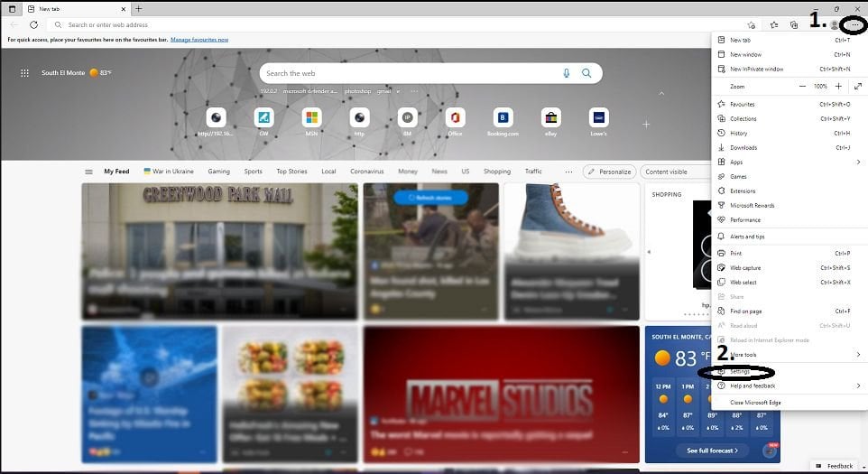This screenshot has height=474, width=868.
Task: Open the Content visible dropdown
Action: (x=672, y=172)
